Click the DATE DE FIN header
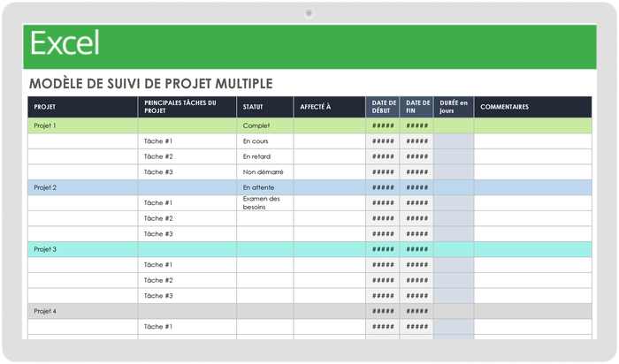The height and width of the screenshot is (364, 619). [416, 107]
